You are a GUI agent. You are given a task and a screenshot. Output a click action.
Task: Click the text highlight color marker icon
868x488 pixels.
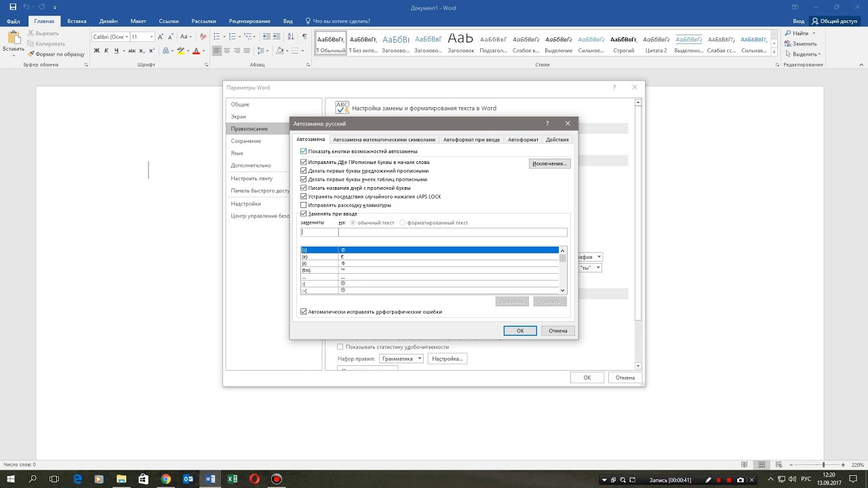(180, 51)
